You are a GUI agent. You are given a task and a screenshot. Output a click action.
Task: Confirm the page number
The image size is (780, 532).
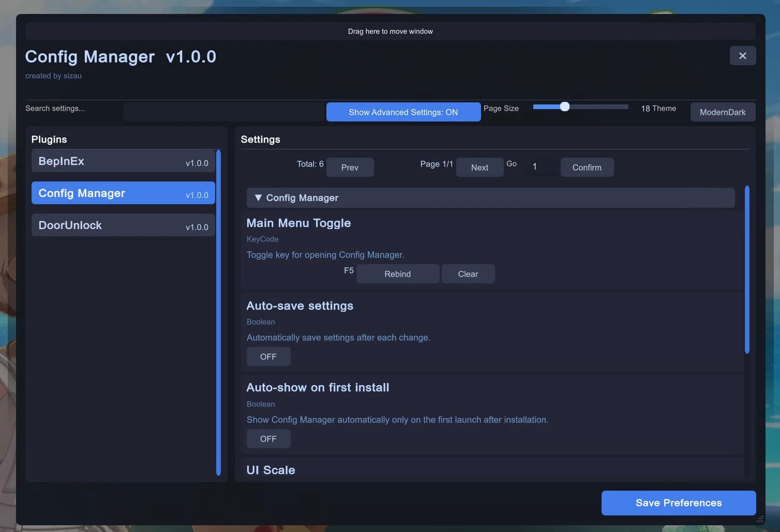click(x=587, y=168)
